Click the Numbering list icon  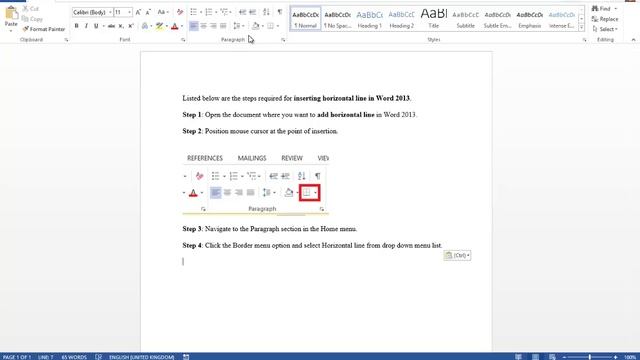(209, 12)
